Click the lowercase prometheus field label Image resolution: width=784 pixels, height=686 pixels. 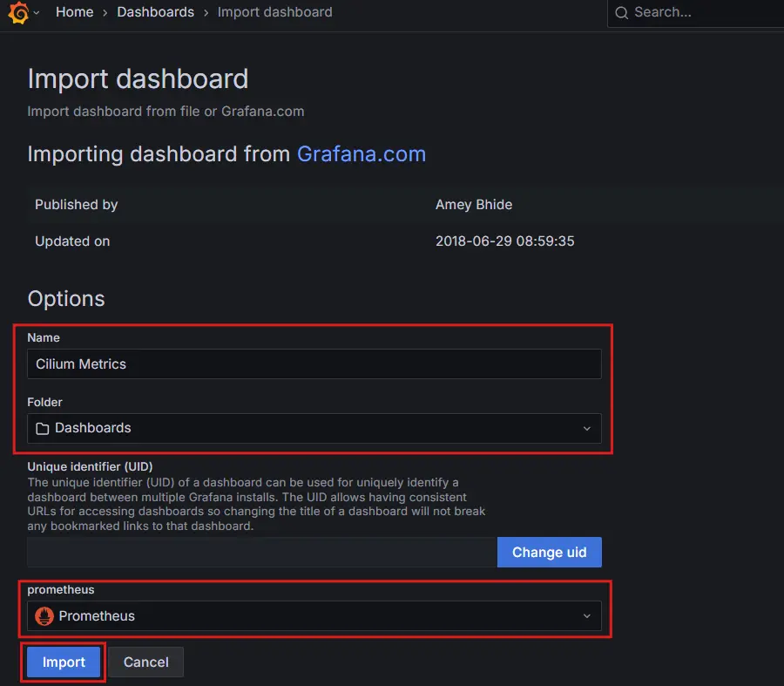click(x=60, y=589)
